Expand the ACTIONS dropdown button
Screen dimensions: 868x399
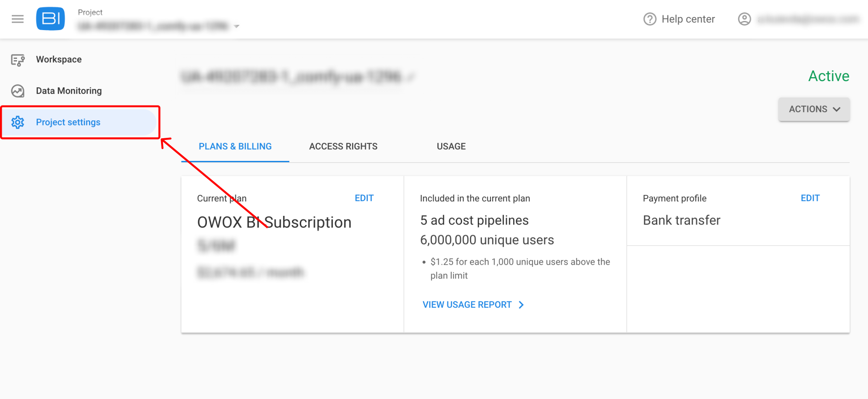(x=814, y=109)
